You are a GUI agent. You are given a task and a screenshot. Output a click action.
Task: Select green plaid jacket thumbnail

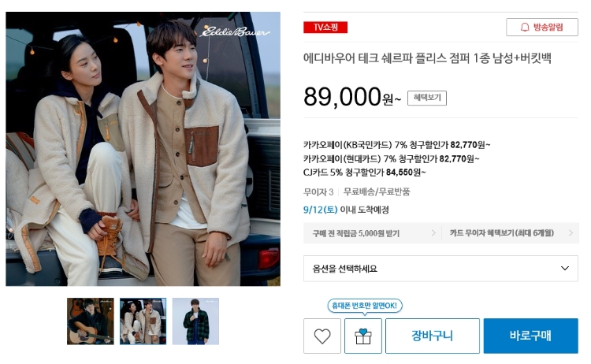click(x=195, y=321)
